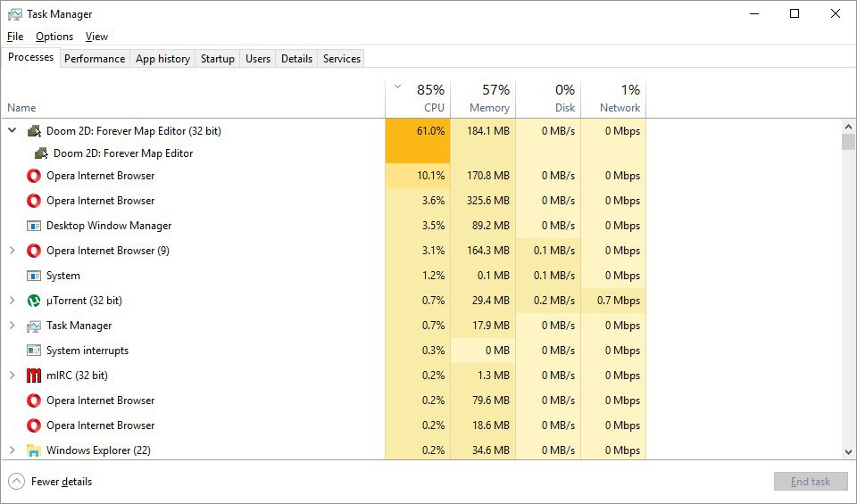This screenshot has height=504, width=857.
Task: Expand the Opera Internet Browser (9) group
Action: click(x=12, y=250)
